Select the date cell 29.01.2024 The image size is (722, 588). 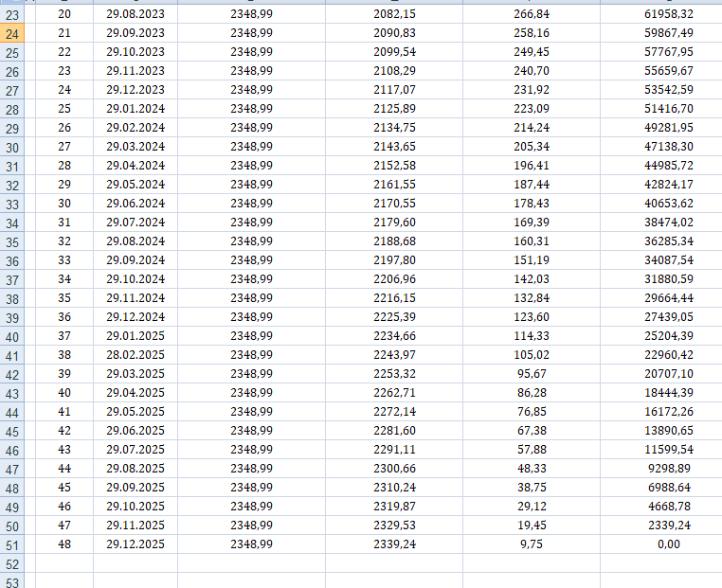pyautogui.click(x=135, y=109)
